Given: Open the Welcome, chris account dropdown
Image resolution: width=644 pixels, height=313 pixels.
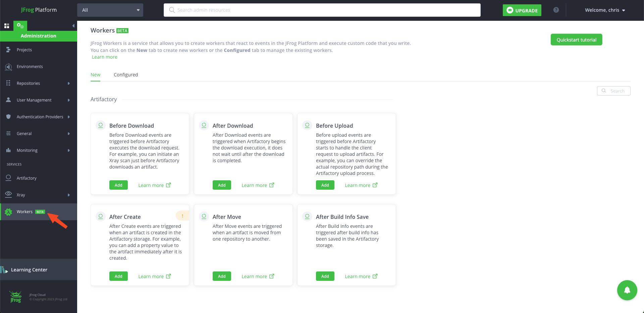Looking at the screenshot, I should tap(605, 10).
